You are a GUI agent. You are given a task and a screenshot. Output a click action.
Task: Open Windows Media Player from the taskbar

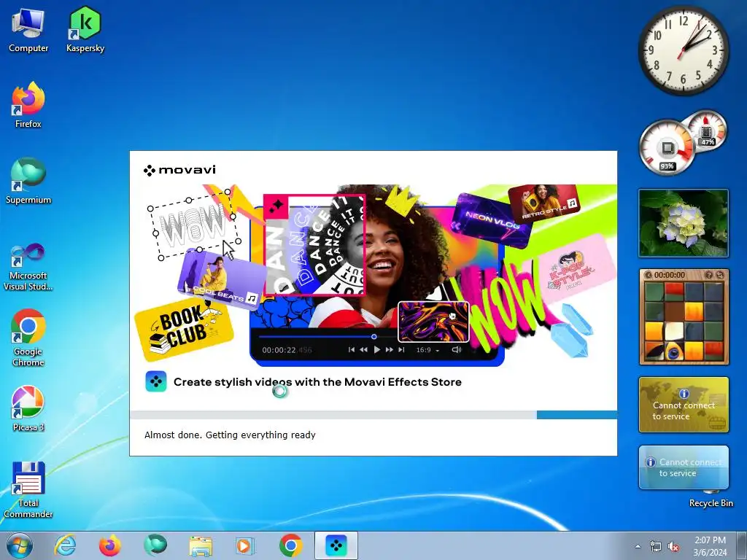tap(245, 545)
